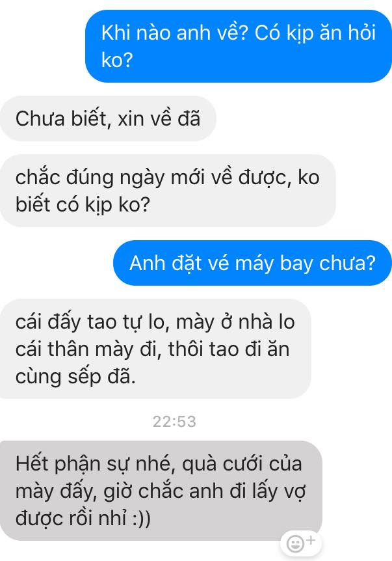Click the line "cái thân mày đi, thôi tao đi ăn"
Screen dimensions: 392x561
click(x=152, y=349)
